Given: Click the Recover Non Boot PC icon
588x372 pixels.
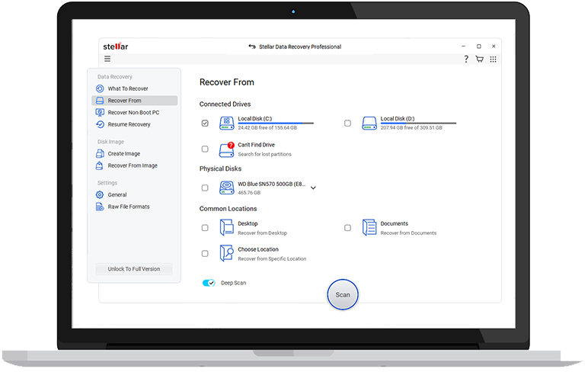Looking at the screenshot, I should coord(100,113).
